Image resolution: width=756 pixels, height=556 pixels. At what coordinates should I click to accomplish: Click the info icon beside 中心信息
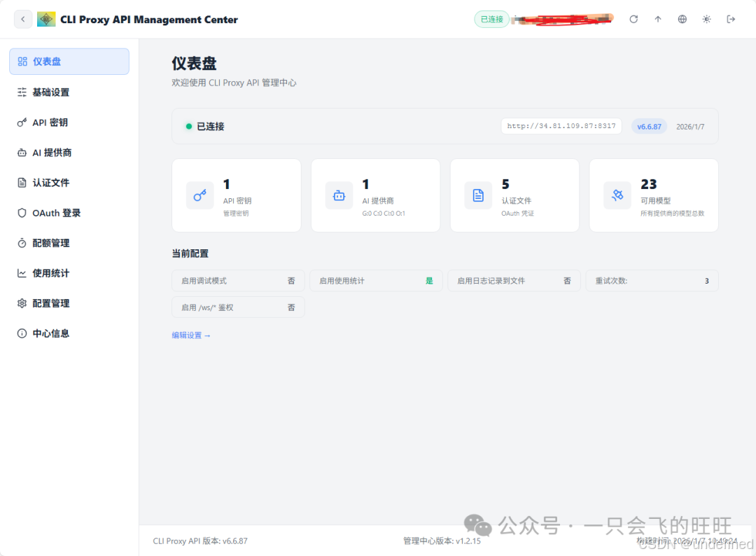pos(22,333)
